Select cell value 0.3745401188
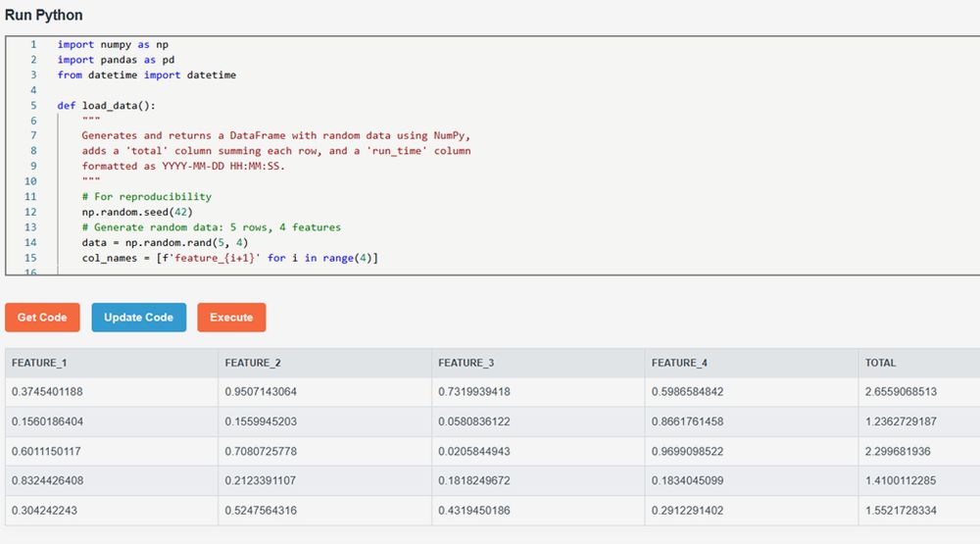The width and height of the screenshot is (980, 544). tap(47, 392)
